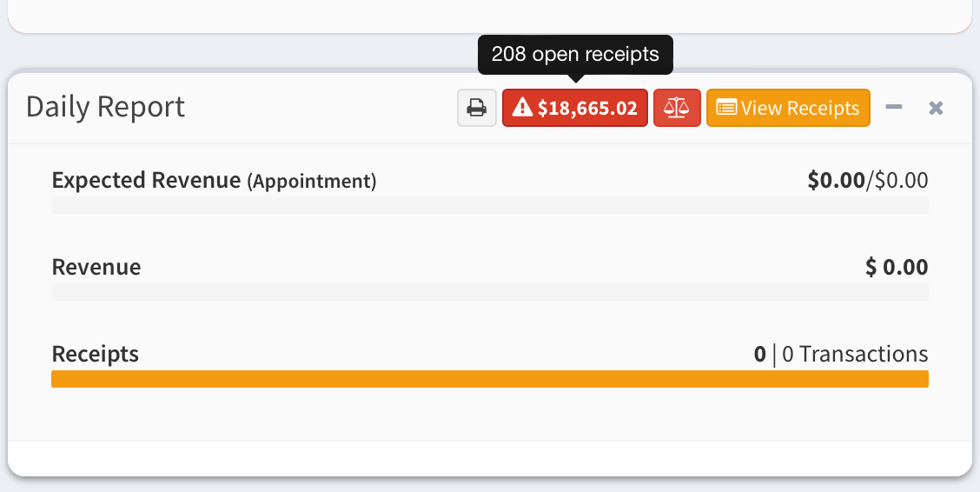
Task: Collapse the Daily Report panel with minus icon
Action: tap(894, 107)
